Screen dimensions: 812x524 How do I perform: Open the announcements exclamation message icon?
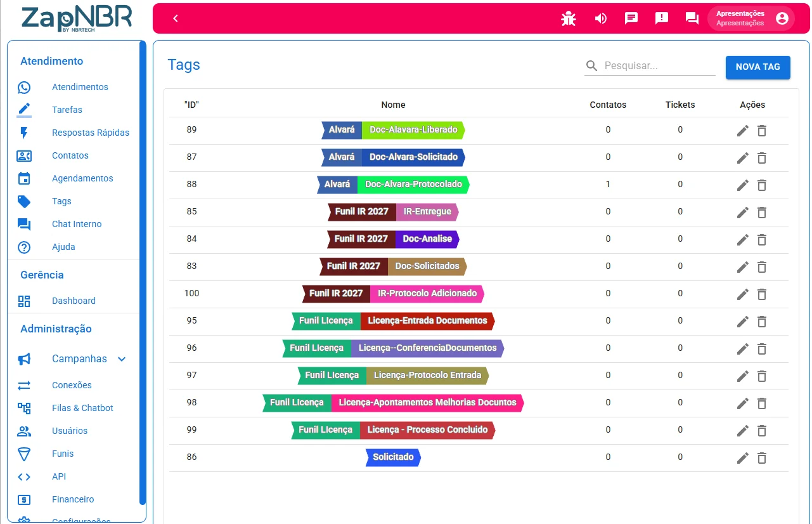pyautogui.click(x=662, y=18)
